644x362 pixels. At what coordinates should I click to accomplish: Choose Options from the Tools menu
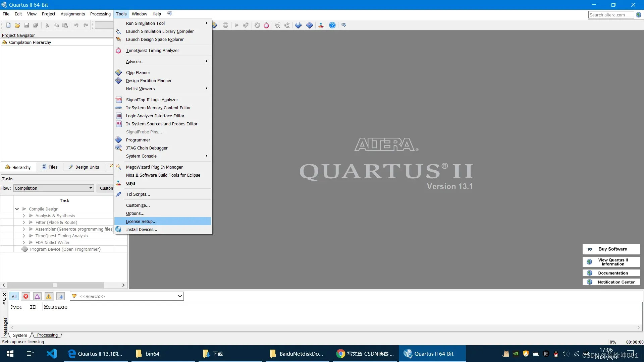163,213
